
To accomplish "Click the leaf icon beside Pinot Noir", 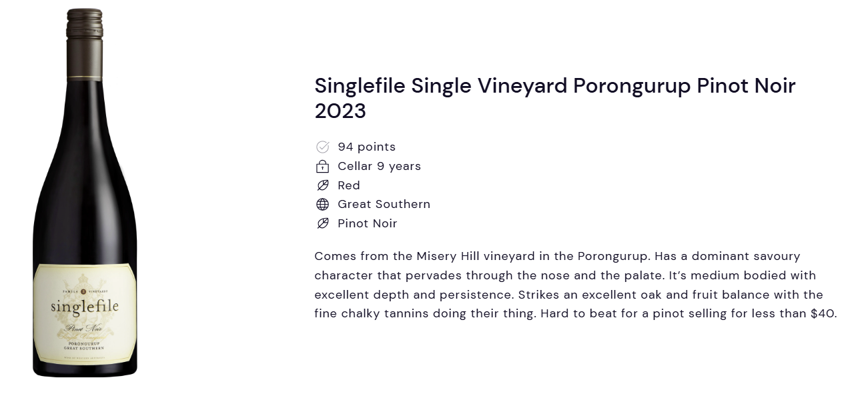I will point(322,224).
